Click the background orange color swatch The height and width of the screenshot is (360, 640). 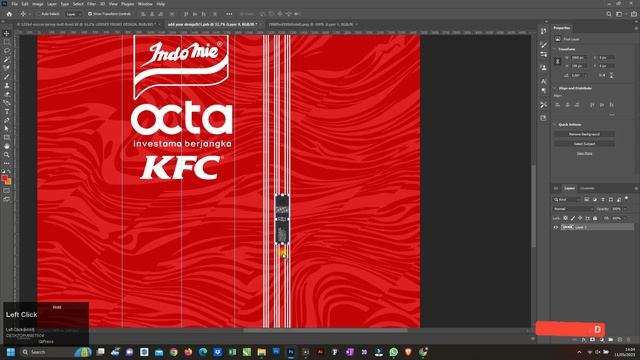(8, 182)
